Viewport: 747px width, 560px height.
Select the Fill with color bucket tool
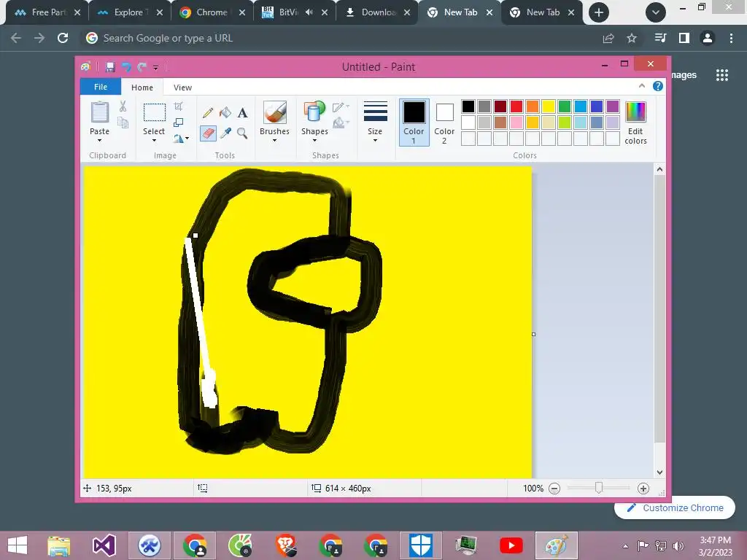point(225,113)
